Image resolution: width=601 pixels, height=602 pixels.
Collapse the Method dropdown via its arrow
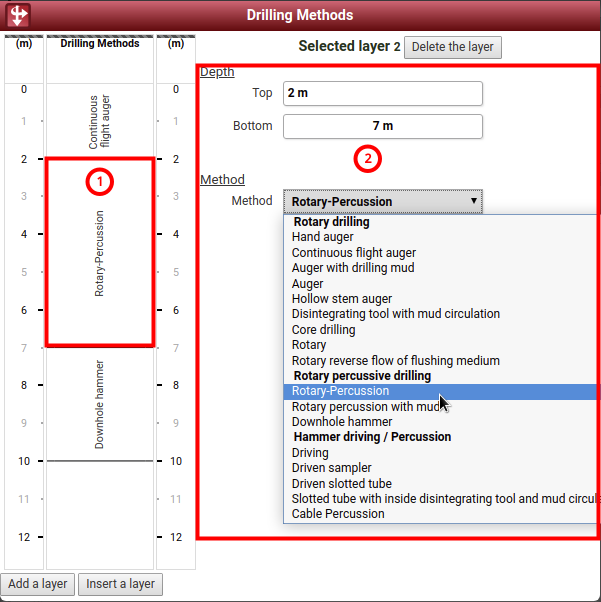pos(473,201)
